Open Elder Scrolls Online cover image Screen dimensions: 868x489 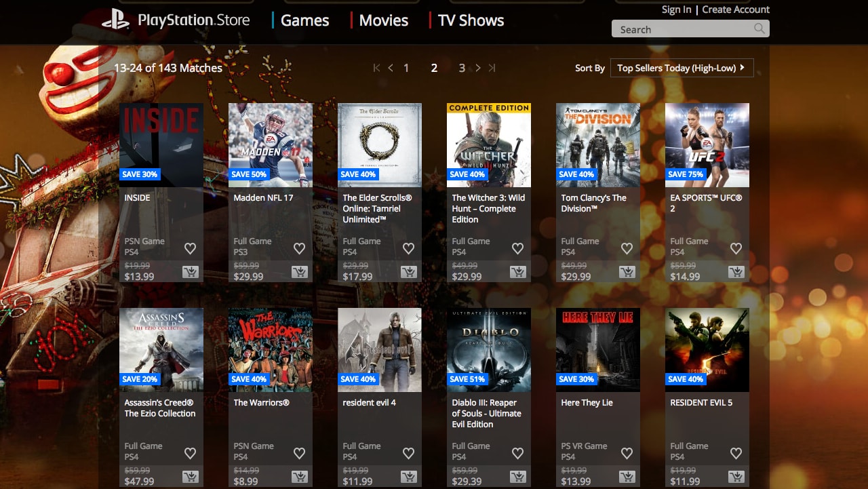pyautogui.click(x=380, y=145)
